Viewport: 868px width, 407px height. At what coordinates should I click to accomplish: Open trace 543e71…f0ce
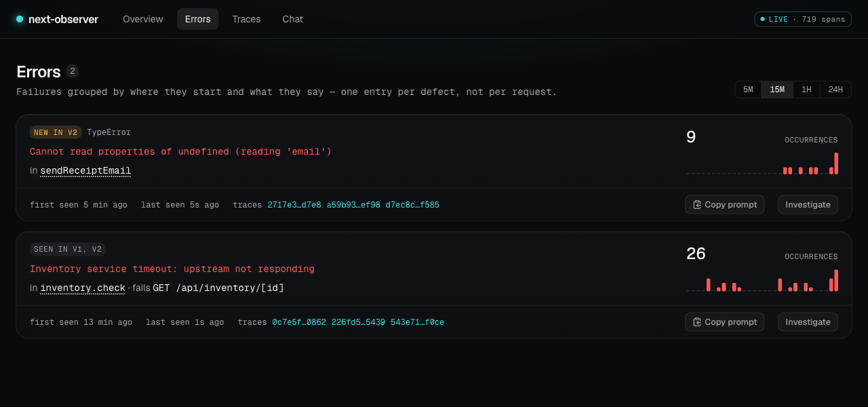tap(417, 322)
